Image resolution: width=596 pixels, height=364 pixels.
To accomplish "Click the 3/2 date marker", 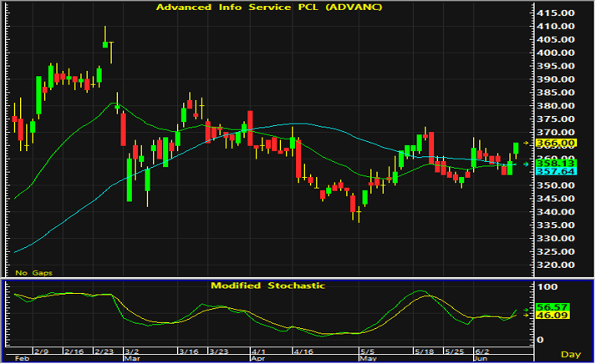I will tap(132, 351).
